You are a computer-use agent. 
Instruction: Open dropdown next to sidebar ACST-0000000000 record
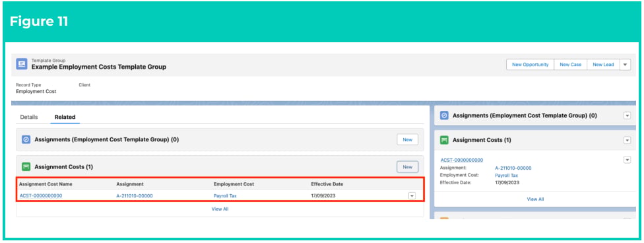(627, 160)
